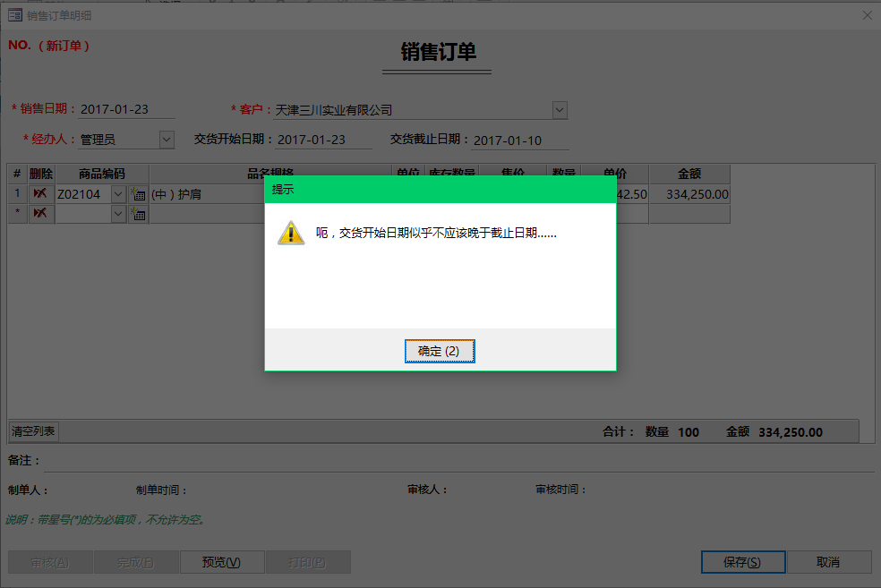Image resolution: width=881 pixels, height=588 pixels.
Task: Click the sales order form icon in title bar
Action: click(x=15, y=15)
